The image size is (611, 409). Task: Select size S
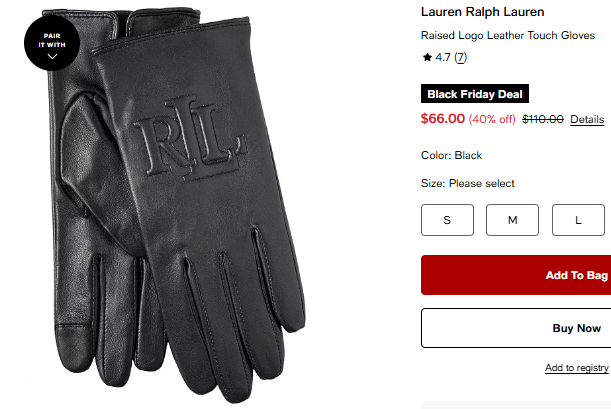click(447, 220)
